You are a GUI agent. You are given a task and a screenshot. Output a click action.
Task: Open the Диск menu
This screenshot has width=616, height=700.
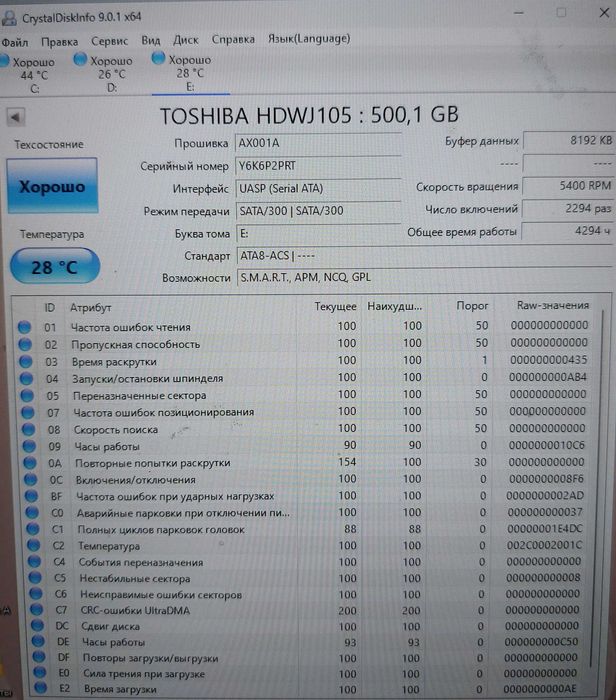186,40
